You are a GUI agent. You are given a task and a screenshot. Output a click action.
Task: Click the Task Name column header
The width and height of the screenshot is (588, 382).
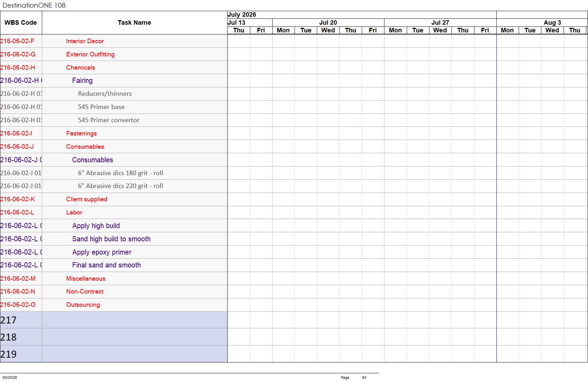click(134, 23)
